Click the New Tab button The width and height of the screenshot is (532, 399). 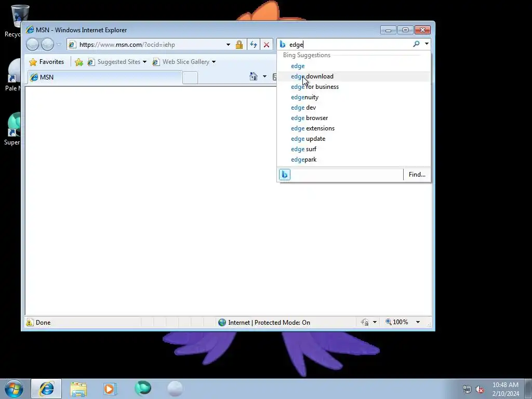190,78
